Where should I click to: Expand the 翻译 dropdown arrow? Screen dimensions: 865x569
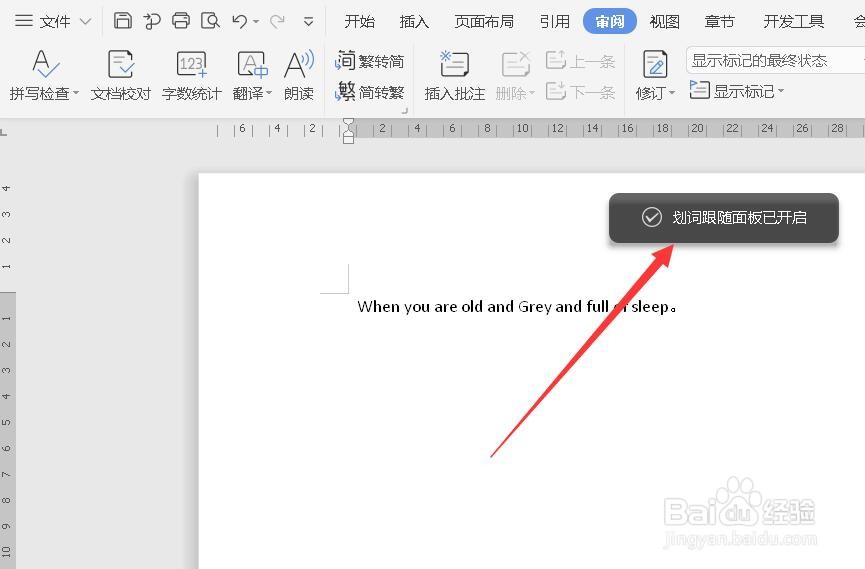click(x=269, y=93)
